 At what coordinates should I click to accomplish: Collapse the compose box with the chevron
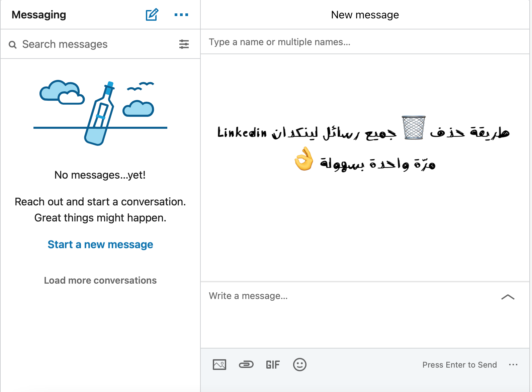tap(508, 297)
